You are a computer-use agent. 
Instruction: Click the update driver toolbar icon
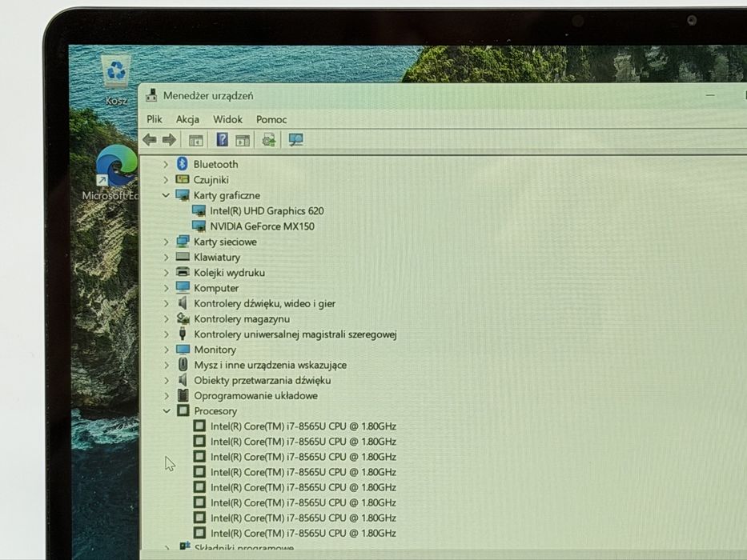(269, 139)
